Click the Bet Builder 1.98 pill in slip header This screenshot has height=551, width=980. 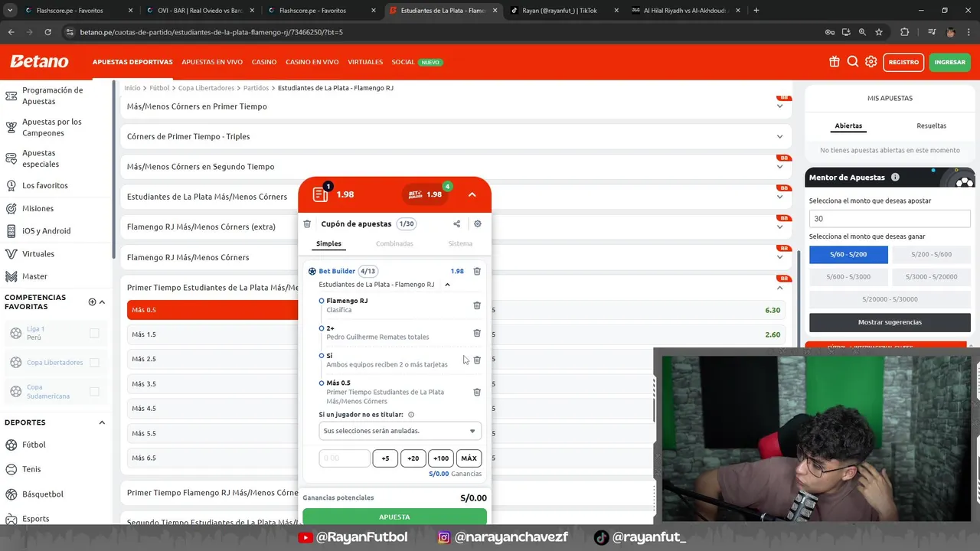[426, 194]
